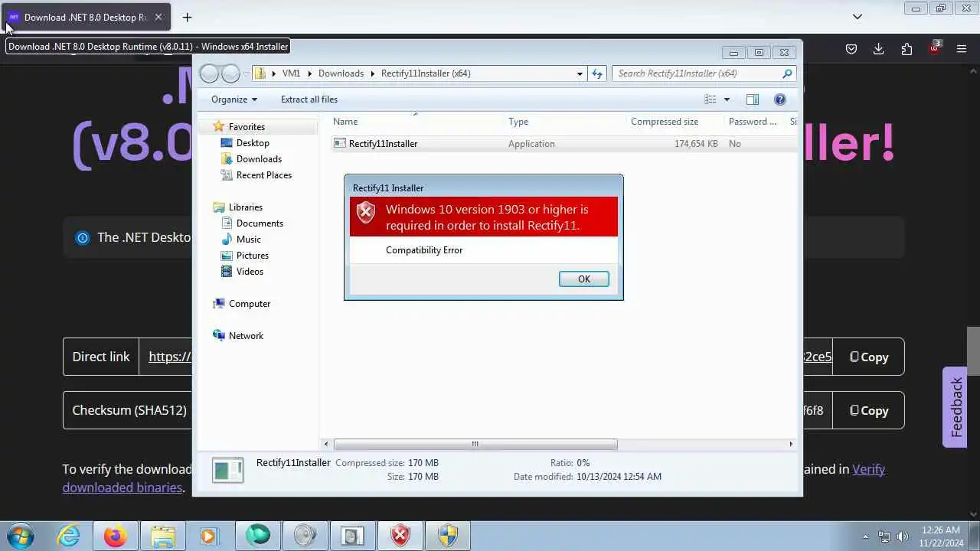
Task: Click Firefox icon in taskbar
Action: pyautogui.click(x=116, y=536)
